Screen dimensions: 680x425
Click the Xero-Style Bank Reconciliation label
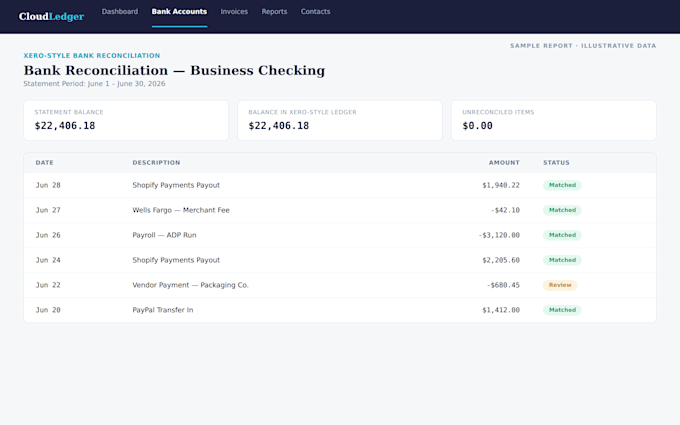92,56
